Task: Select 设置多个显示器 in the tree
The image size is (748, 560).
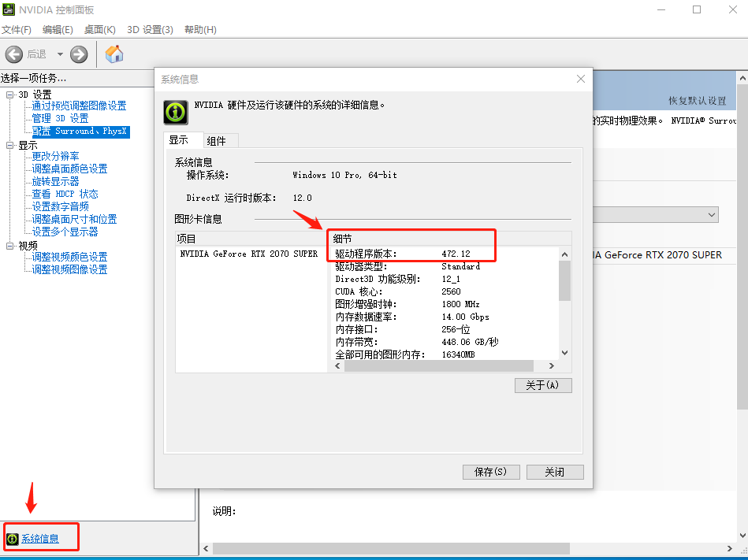Action: coord(65,232)
